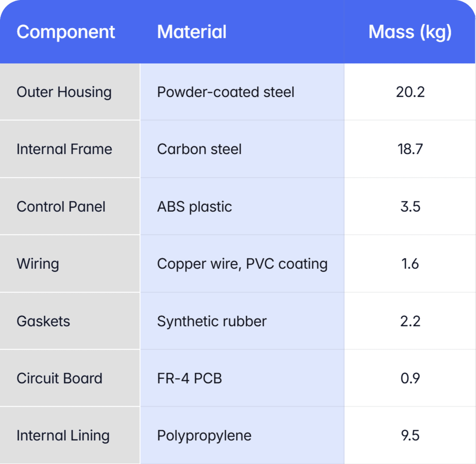
Task: Select the 9.5 mass value
Action: (x=410, y=435)
